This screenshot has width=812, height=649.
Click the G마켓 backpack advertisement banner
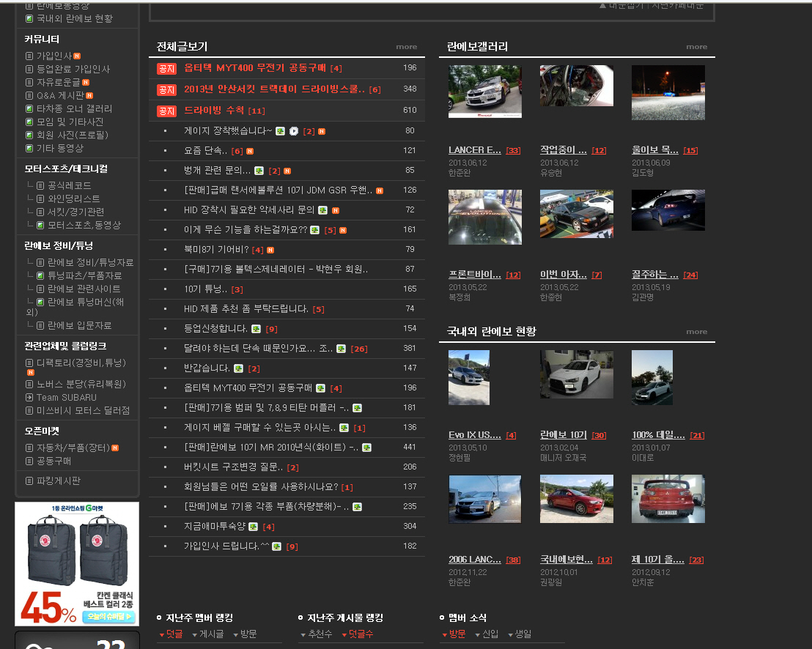click(77, 563)
